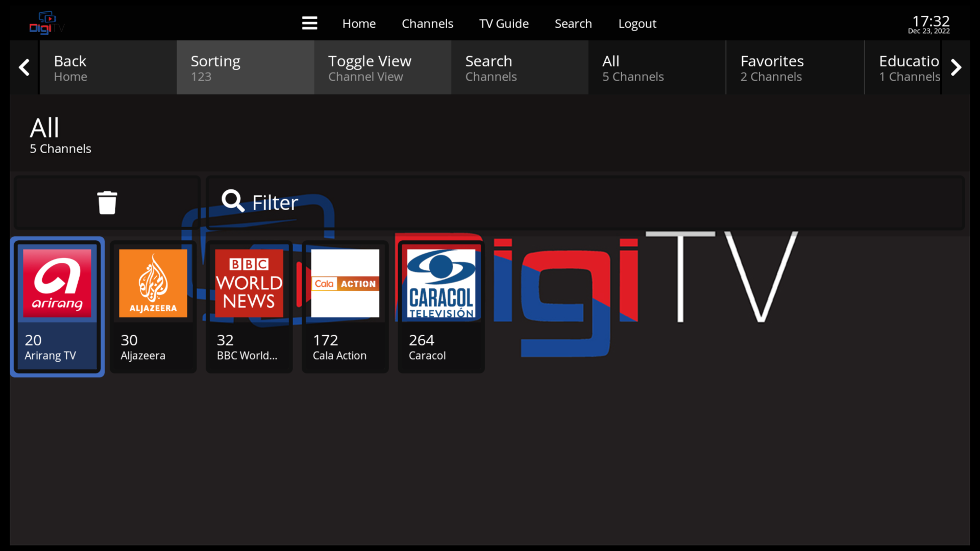Open the Channels menu item
Viewport: 980px width, 551px height.
pyautogui.click(x=427, y=23)
